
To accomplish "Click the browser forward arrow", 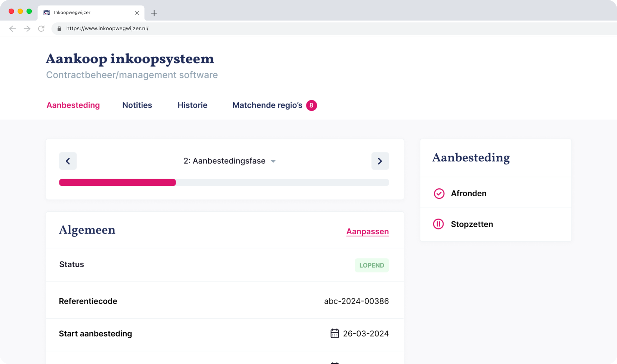I will point(27,28).
